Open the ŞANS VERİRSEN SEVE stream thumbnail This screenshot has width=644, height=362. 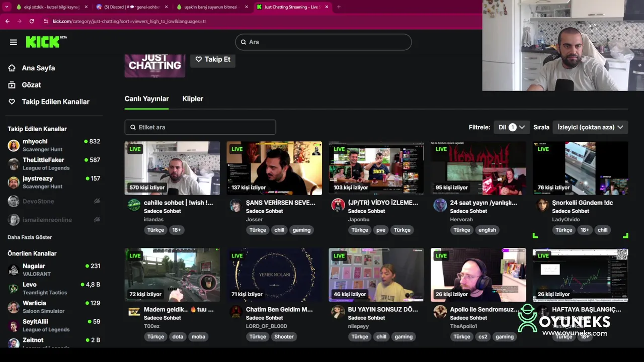tap(274, 168)
